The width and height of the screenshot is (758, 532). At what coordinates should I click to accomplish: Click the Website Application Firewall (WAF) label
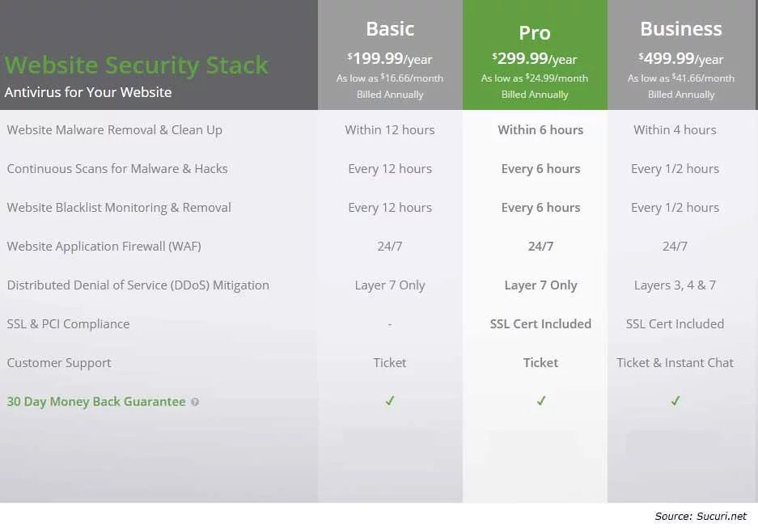pos(104,247)
